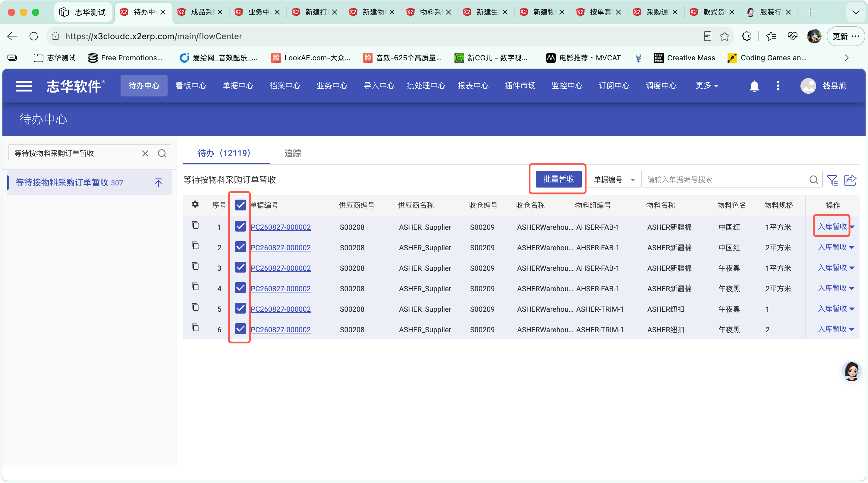The height and width of the screenshot is (483, 868).
Task: Toggle the select-all header checkbox
Action: 240,205
